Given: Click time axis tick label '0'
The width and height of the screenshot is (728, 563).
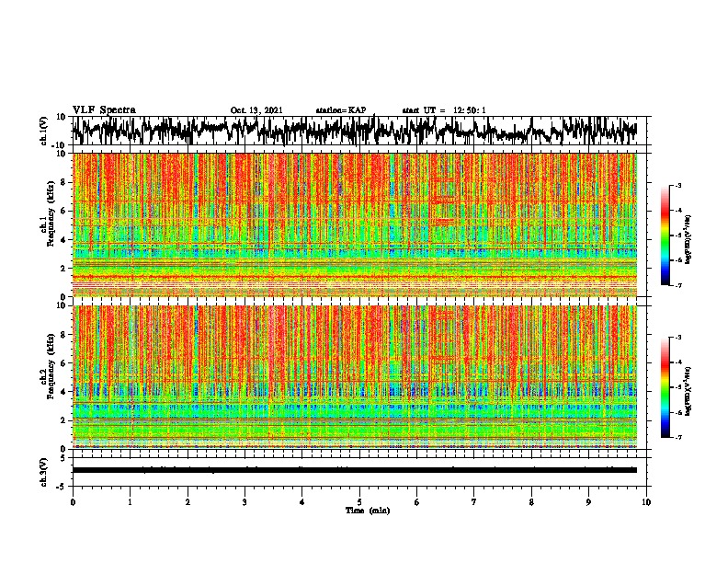Looking at the screenshot, I should [x=73, y=502].
